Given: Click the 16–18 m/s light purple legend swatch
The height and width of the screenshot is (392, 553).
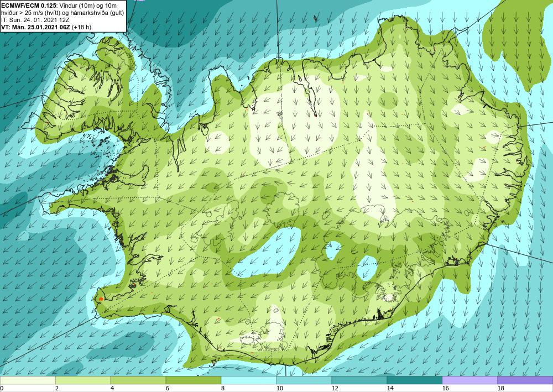Looking at the screenshot, I should point(469,380).
